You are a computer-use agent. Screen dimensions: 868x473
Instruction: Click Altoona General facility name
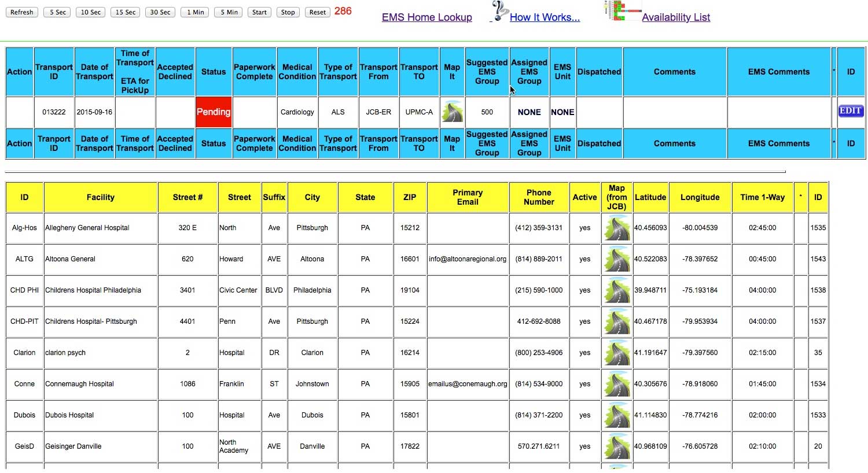coord(70,259)
